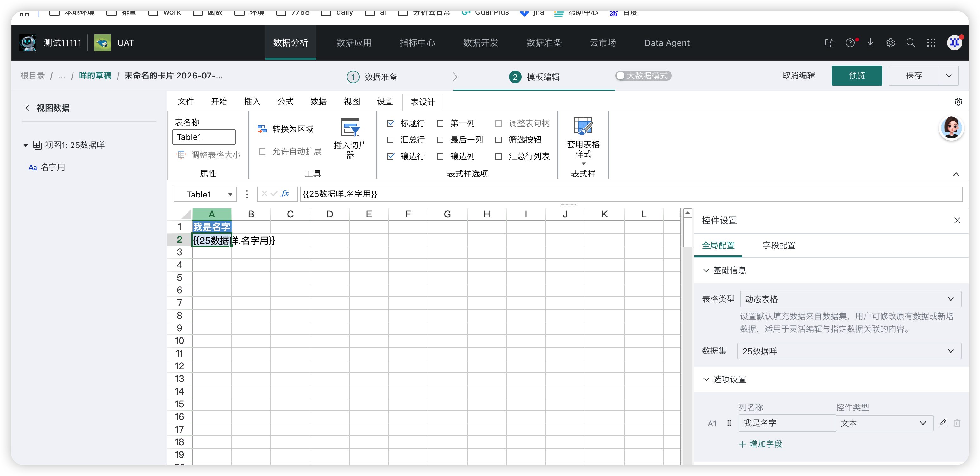The image size is (980, 476).
Task: Collapse the 选项设置 section
Action: tap(706, 379)
